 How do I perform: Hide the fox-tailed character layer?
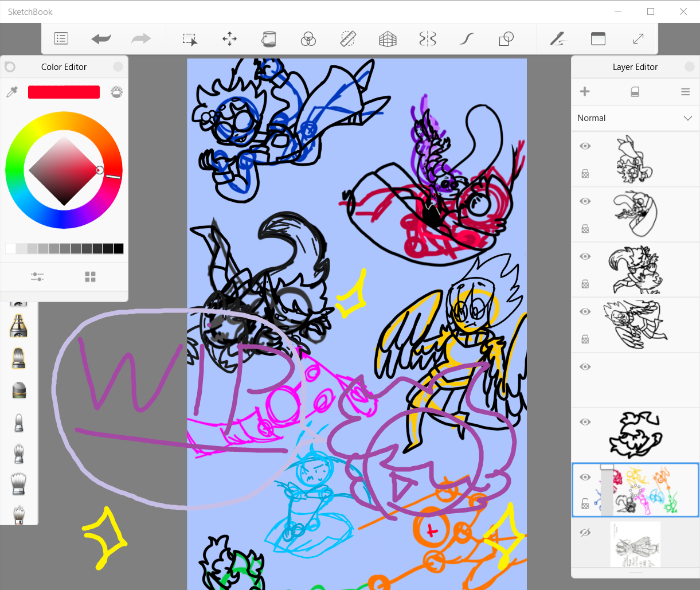click(585, 256)
